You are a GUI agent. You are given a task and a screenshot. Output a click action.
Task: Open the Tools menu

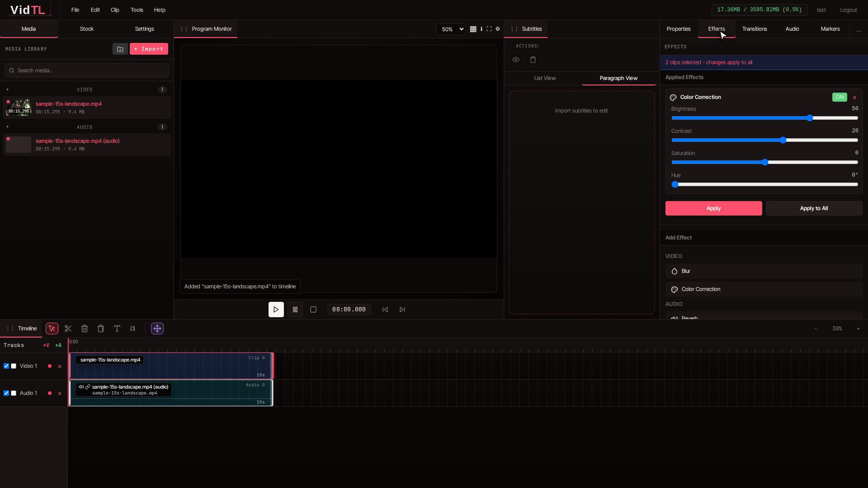(x=137, y=10)
